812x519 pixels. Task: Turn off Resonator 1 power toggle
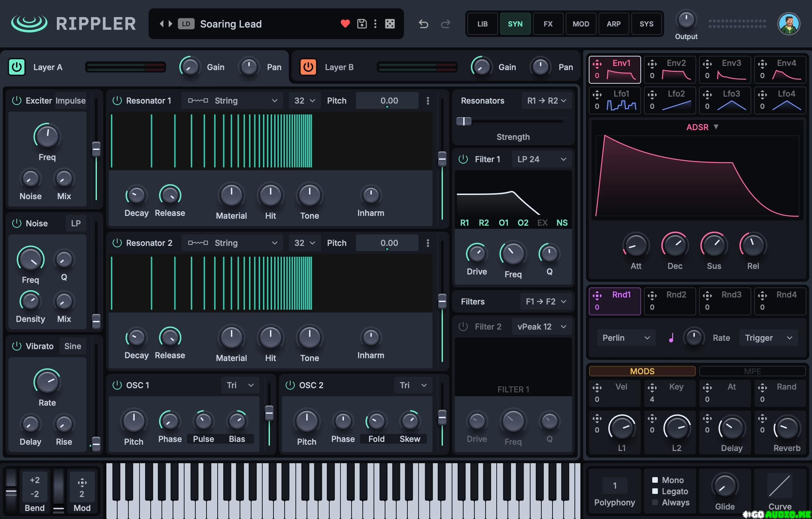pos(117,100)
